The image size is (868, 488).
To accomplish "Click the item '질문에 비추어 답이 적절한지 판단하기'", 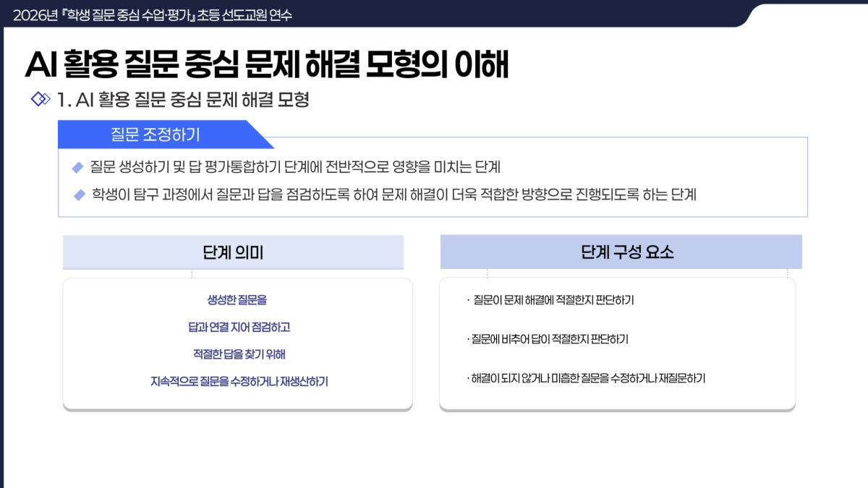I will (548, 338).
